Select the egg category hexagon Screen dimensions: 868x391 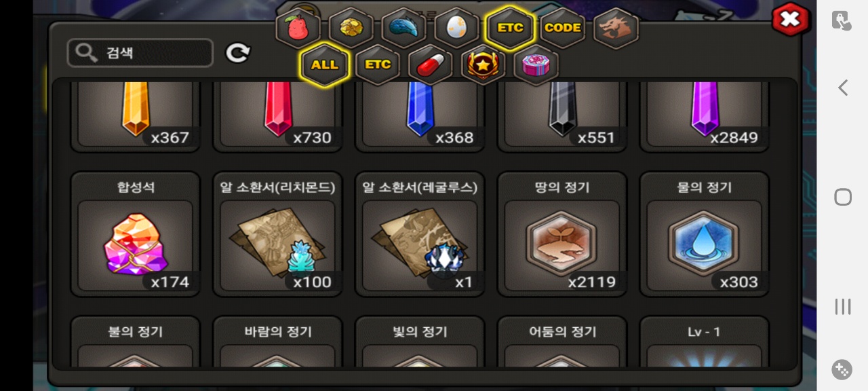click(456, 28)
